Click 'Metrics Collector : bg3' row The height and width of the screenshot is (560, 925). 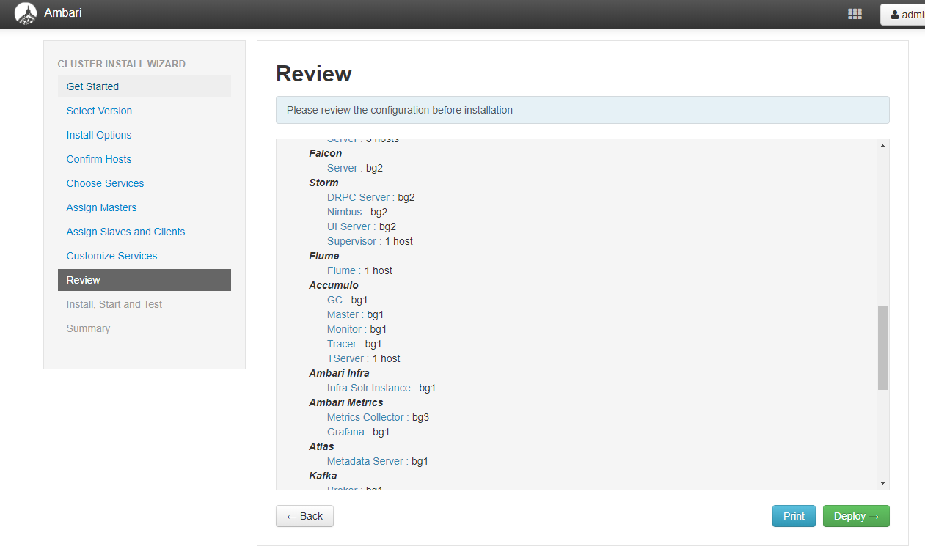click(379, 417)
